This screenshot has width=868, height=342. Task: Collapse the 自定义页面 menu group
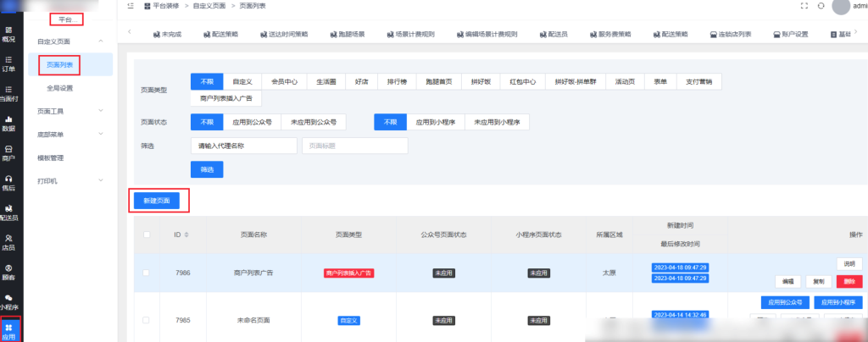tap(101, 41)
